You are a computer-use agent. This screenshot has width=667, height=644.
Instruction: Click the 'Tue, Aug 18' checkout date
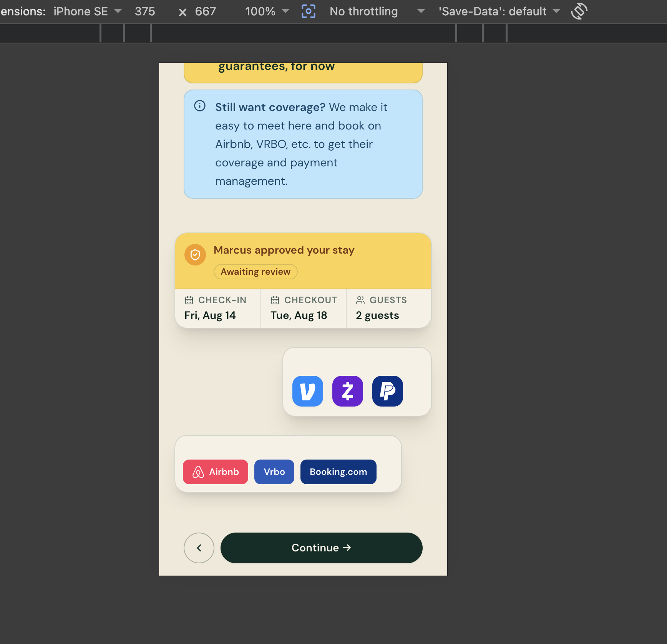tap(299, 315)
